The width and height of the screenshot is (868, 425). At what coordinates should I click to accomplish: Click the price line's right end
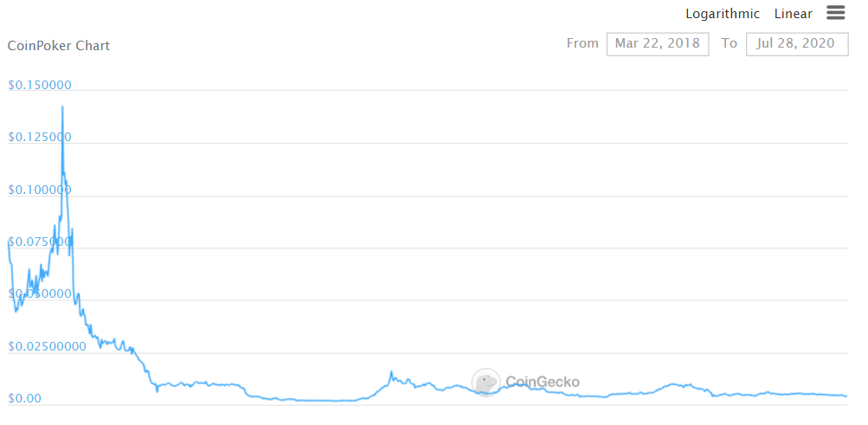[x=845, y=396]
